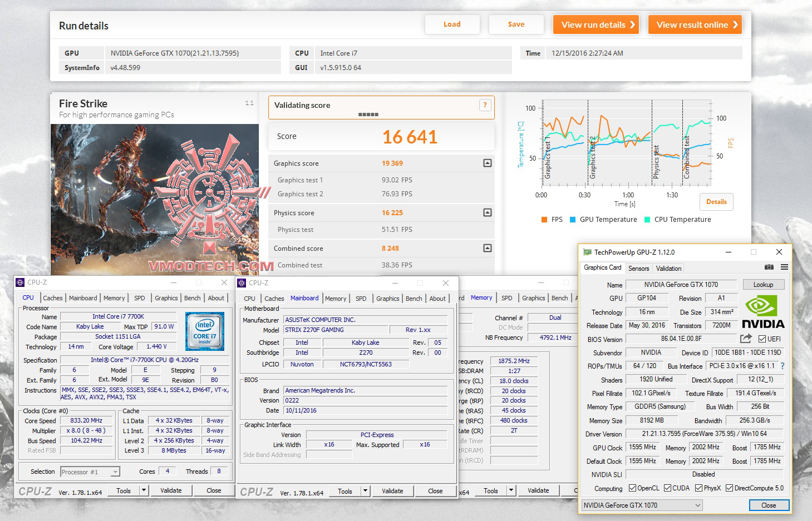Select the Graphics Card tab in GPU-Z
812x521 pixels.
603,267
